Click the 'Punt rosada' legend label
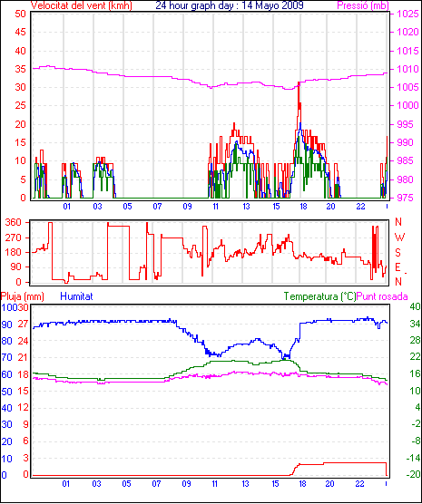The width and height of the screenshot is (422, 504). pyautogui.click(x=382, y=296)
